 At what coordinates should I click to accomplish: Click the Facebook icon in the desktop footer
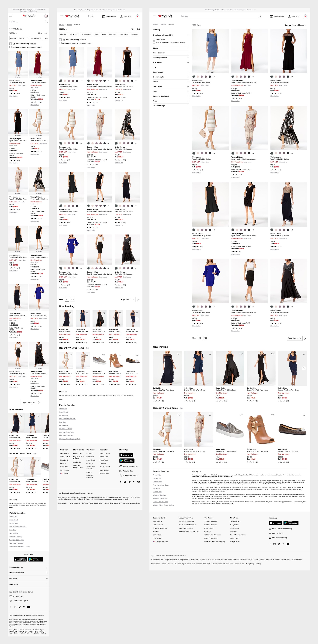click(x=270, y=544)
